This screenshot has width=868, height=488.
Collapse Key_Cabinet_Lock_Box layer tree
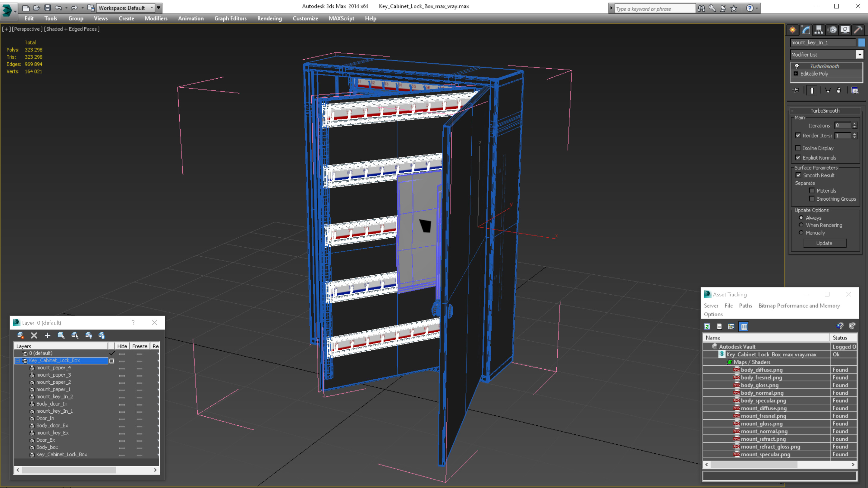17,360
